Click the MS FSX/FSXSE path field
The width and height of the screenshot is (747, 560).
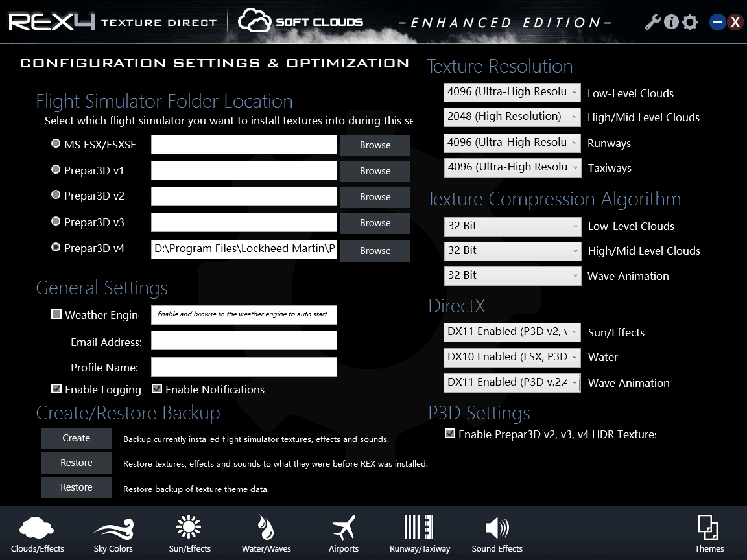pos(244,145)
